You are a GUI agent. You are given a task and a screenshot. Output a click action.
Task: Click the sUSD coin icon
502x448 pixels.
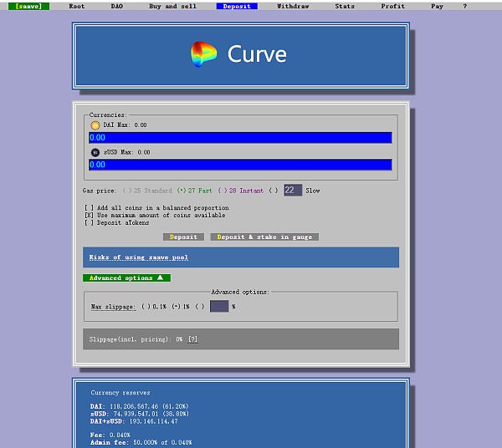coord(95,152)
